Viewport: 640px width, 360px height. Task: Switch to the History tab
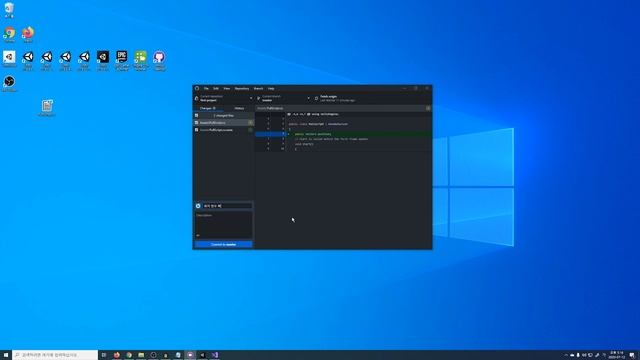pyautogui.click(x=239, y=108)
